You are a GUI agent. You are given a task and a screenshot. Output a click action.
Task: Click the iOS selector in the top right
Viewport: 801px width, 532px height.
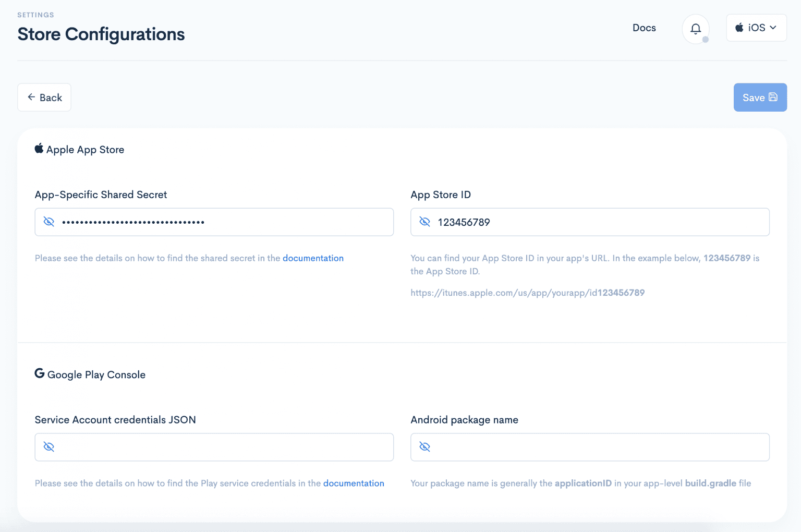(x=756, y=28)
